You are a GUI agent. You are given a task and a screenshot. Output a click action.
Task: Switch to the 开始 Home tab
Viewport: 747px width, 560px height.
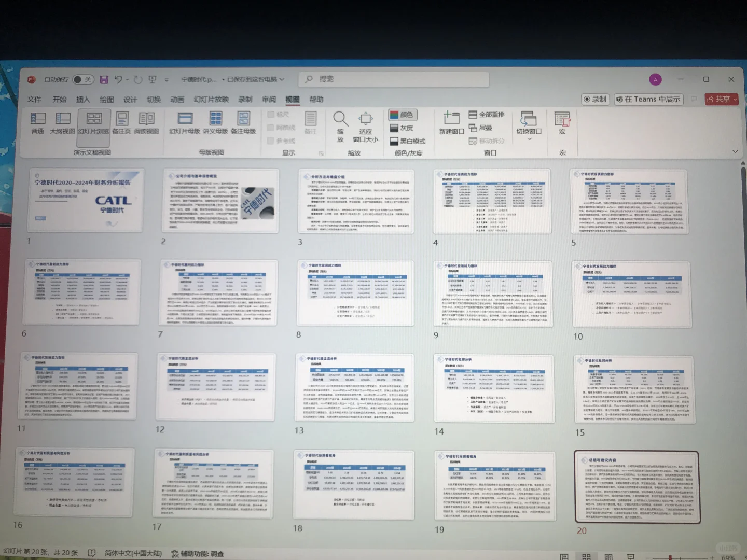tap(60, 100)
